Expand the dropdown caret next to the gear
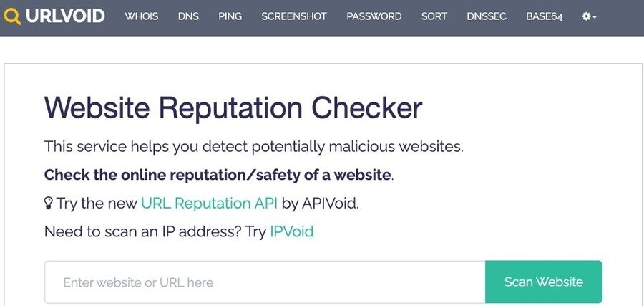 pos(595,17)
